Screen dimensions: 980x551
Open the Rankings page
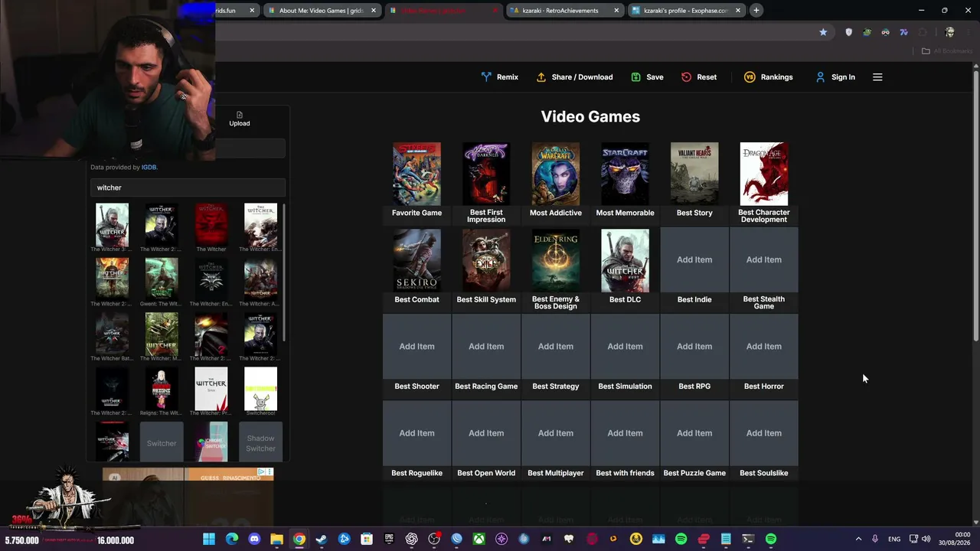click(x=769, y=77)
